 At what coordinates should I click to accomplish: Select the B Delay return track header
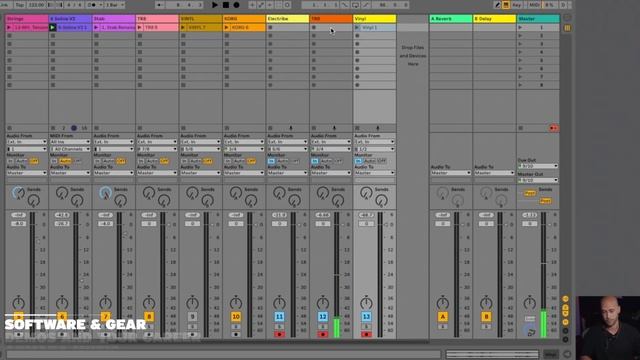point(494,19)
